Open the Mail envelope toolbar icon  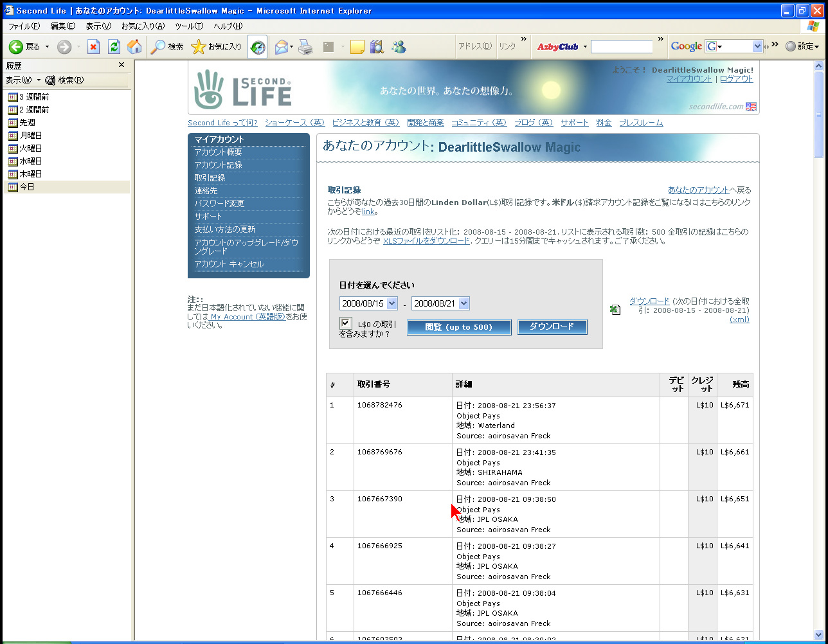(281, 47)
